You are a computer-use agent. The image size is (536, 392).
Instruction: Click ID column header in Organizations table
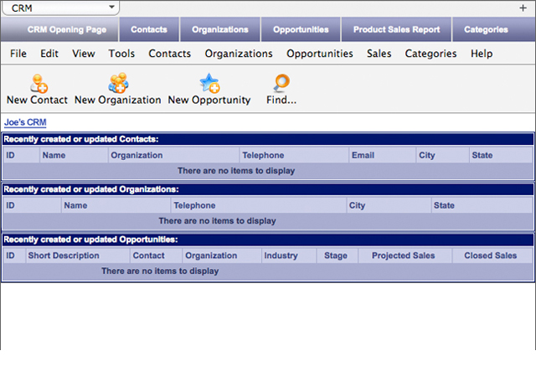pyautogui.click(x=32, y=205)
